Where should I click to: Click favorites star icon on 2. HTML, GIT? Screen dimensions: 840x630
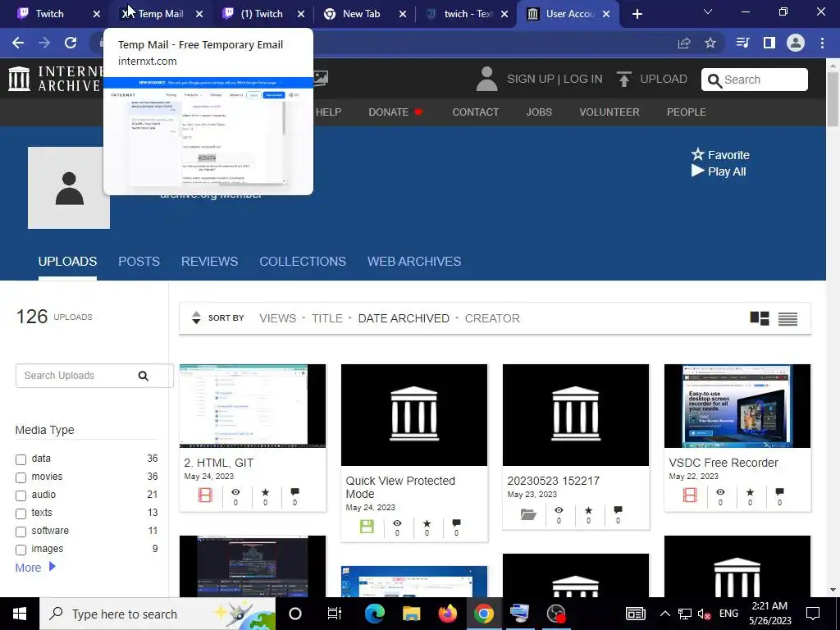(265, 492)
